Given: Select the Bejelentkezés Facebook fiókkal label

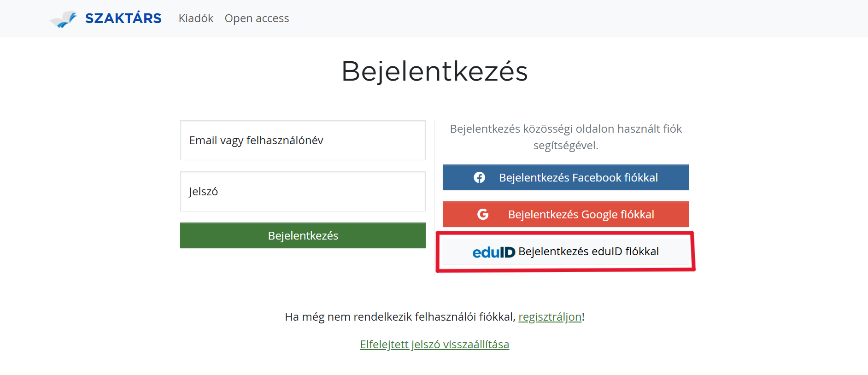Looking at the screenshot, I should pos(578,178).
